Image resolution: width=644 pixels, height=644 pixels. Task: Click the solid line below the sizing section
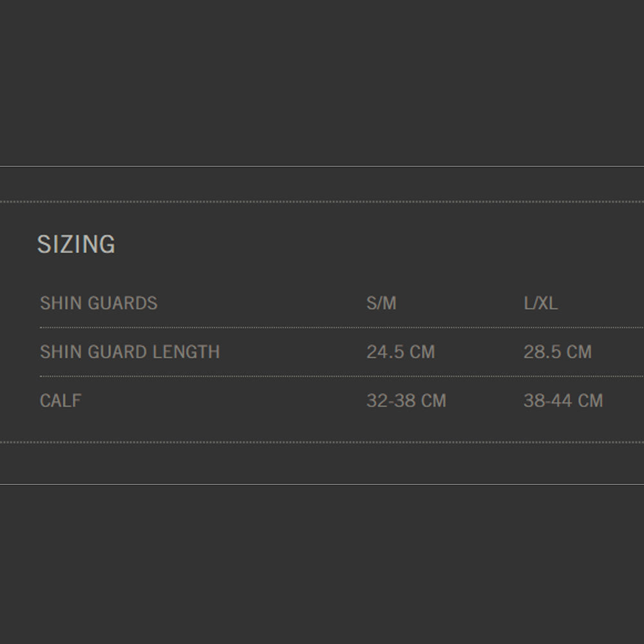322,484
